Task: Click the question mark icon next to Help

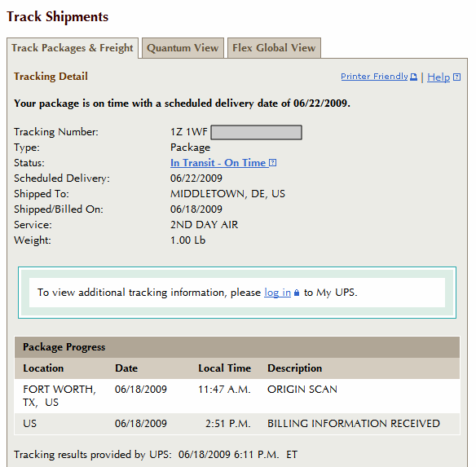Action: tap(456, 77)
